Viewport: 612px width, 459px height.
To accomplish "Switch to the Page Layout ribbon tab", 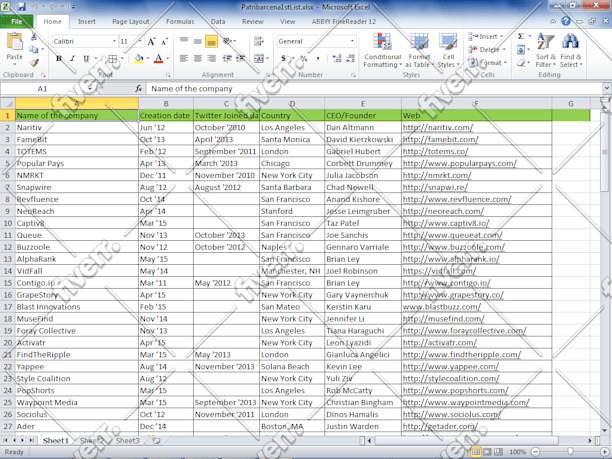I will 130,21.
